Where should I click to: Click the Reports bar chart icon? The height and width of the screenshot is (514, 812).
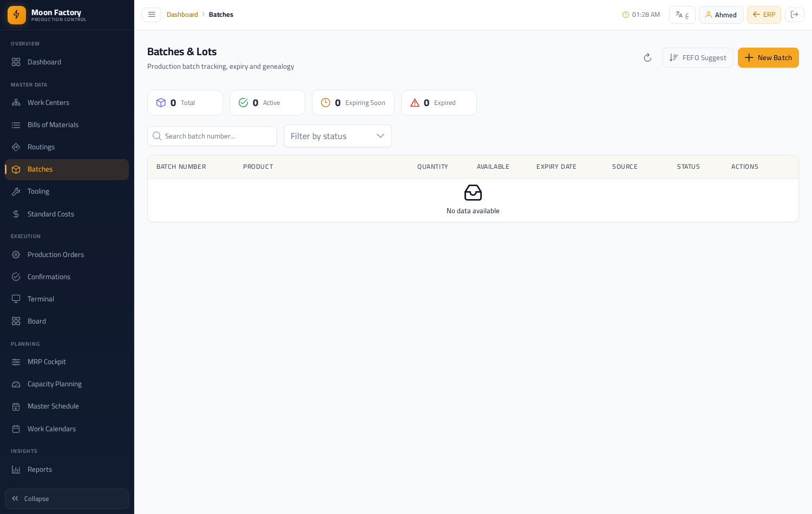click(16, 470)
